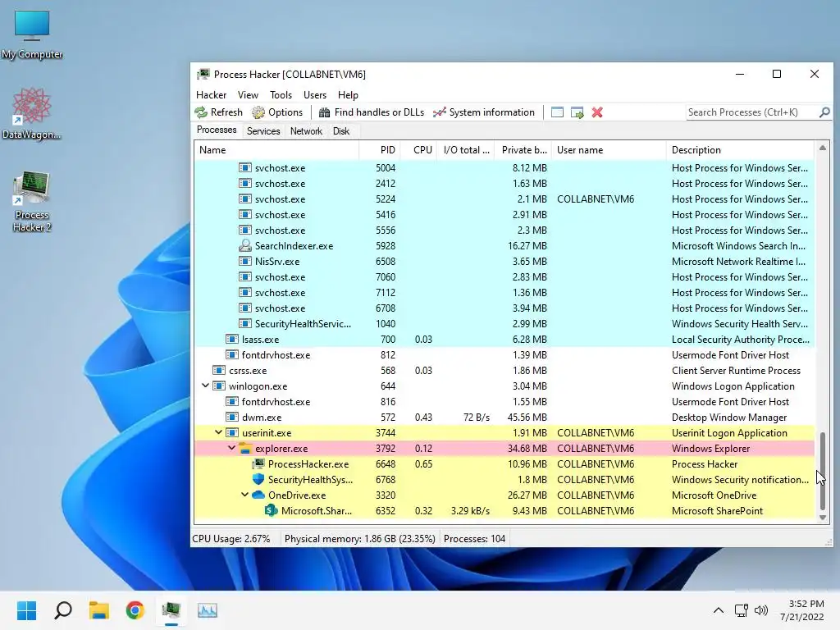Click the find window and thread icon
840x630 pixels.
click(x=577, y=112)
